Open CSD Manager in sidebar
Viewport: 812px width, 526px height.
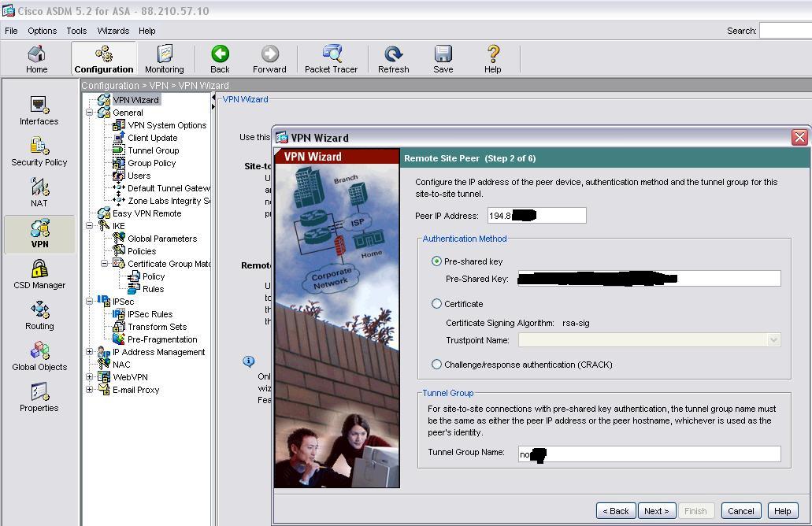tap(39, 274)
